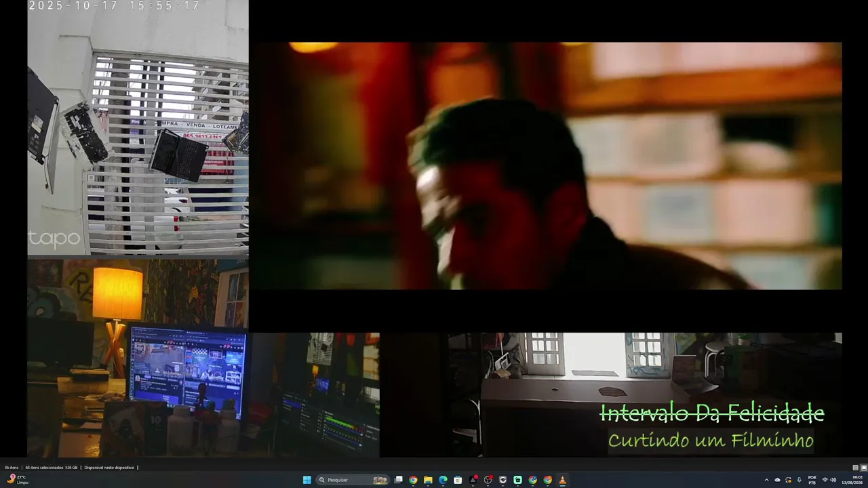This screenshot has height=488, width=868.
Task: Click the '86 itens' status text
Action: [12, 468]
